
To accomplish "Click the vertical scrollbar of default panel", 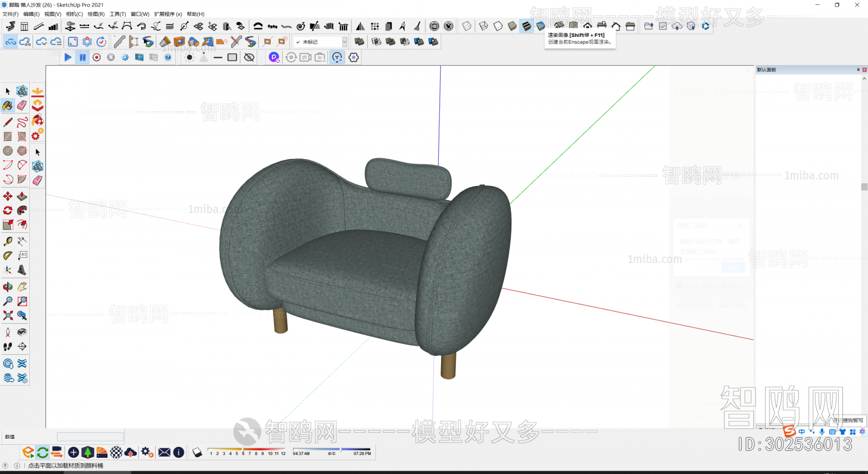I will click(864, 187).
